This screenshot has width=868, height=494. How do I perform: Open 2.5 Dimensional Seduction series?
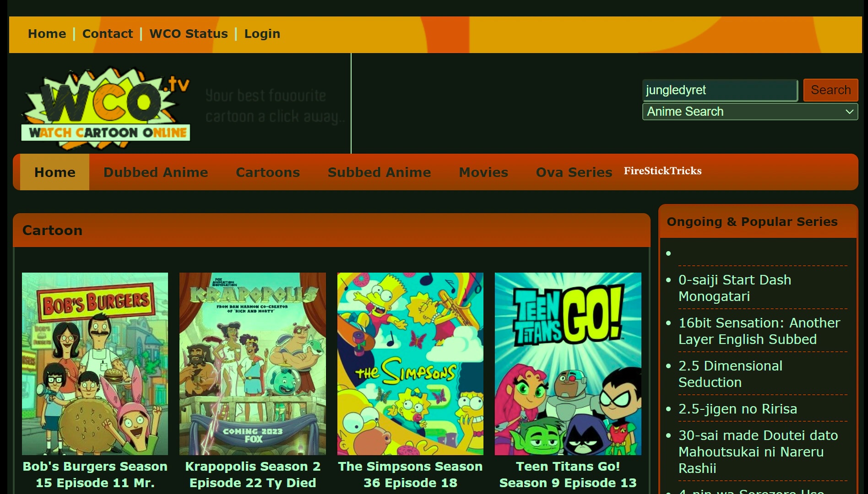730,374
